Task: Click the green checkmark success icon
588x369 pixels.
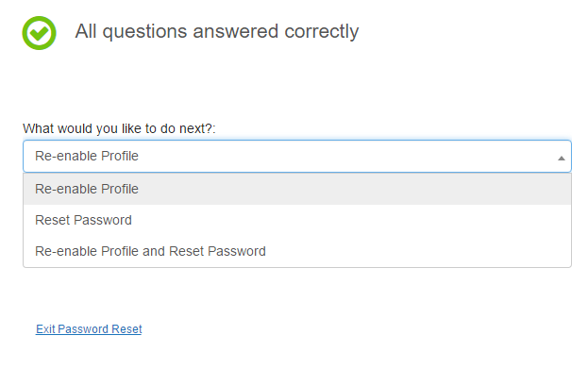Action: point(39,33)
